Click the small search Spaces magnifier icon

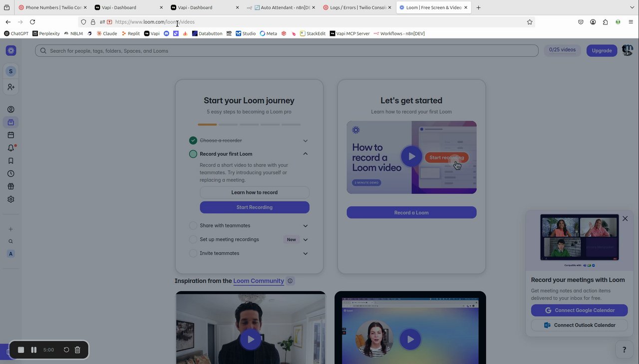click(x=11, y=241)
